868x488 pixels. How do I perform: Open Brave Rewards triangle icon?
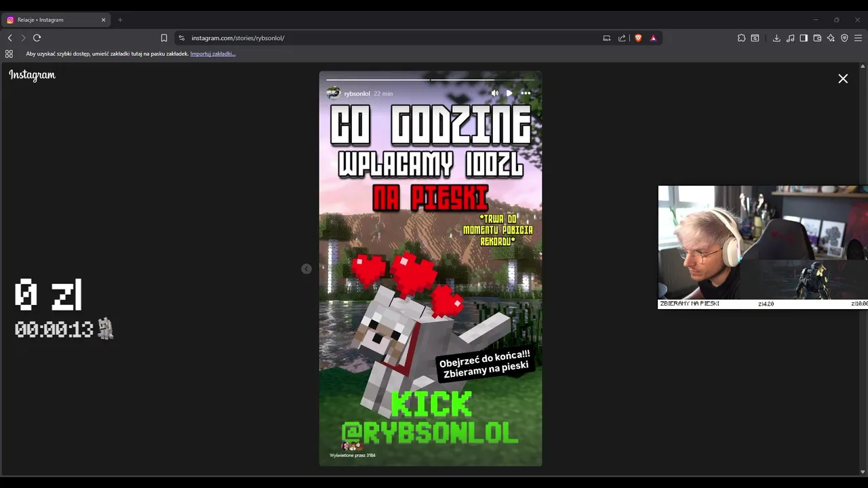pyautogui.click(x=653, y=38)
